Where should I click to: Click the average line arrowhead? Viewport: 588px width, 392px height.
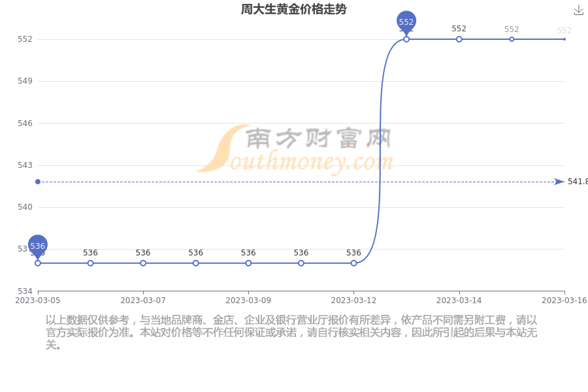pyautogui.click(x=559, y=182)
